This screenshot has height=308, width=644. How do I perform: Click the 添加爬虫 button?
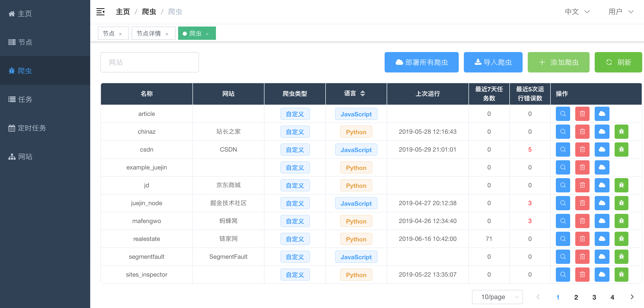click(558, 62)
